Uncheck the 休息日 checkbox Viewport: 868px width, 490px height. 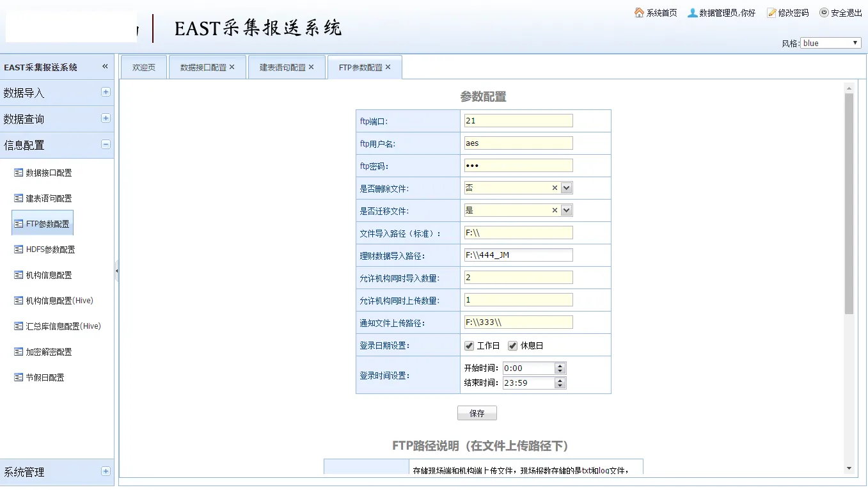(x=512, y=346)
